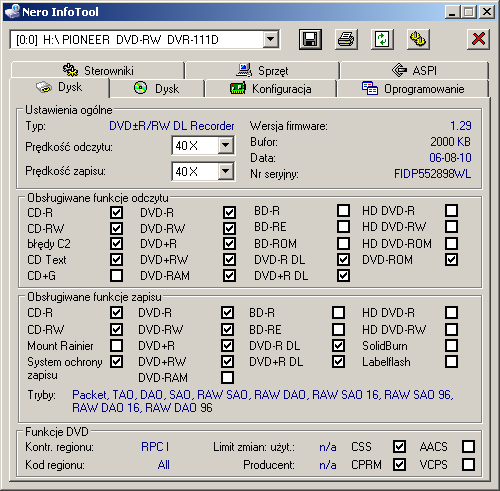The height and width of the screenshot is (491, 500).
Task: Click the DVD±R/RW DL Recorder type text
Action: [172, 126]
